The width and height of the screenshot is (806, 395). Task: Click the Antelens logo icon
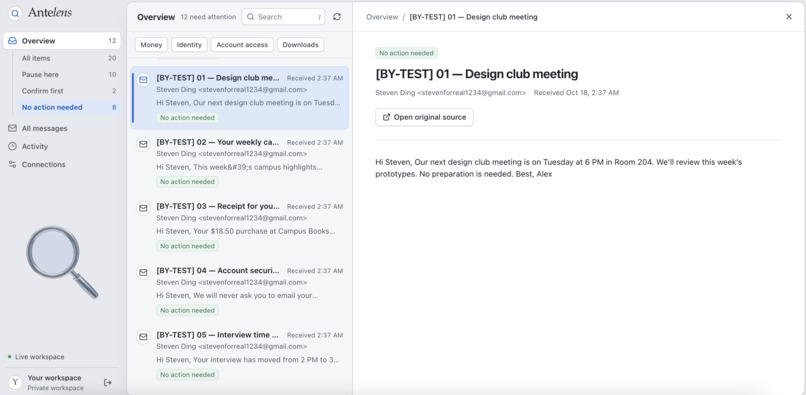(15, 13)
